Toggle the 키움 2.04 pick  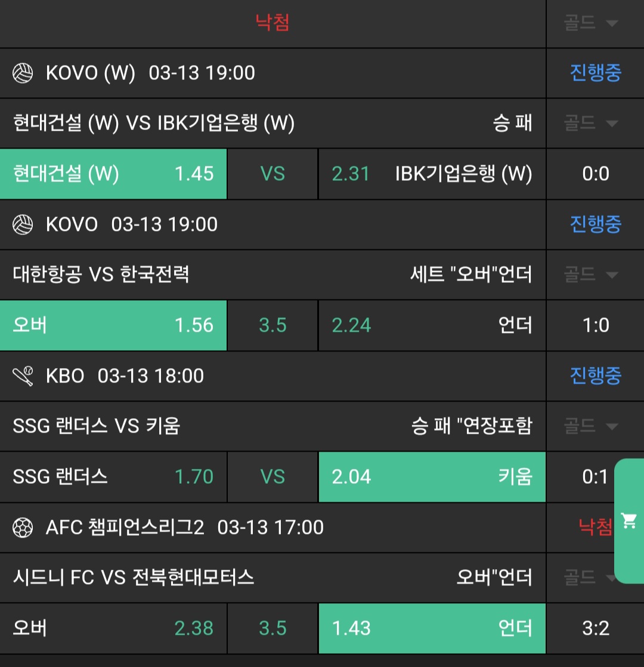coord(432,477)
